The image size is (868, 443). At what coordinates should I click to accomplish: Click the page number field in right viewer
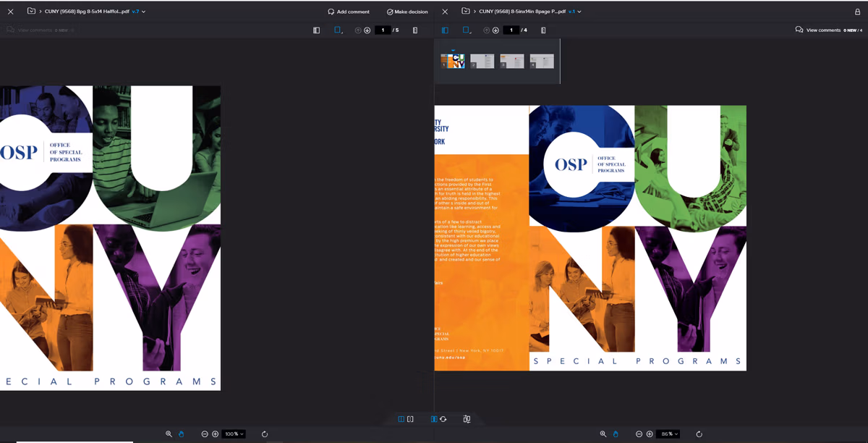pyautogui.click(x=511, y=30)
